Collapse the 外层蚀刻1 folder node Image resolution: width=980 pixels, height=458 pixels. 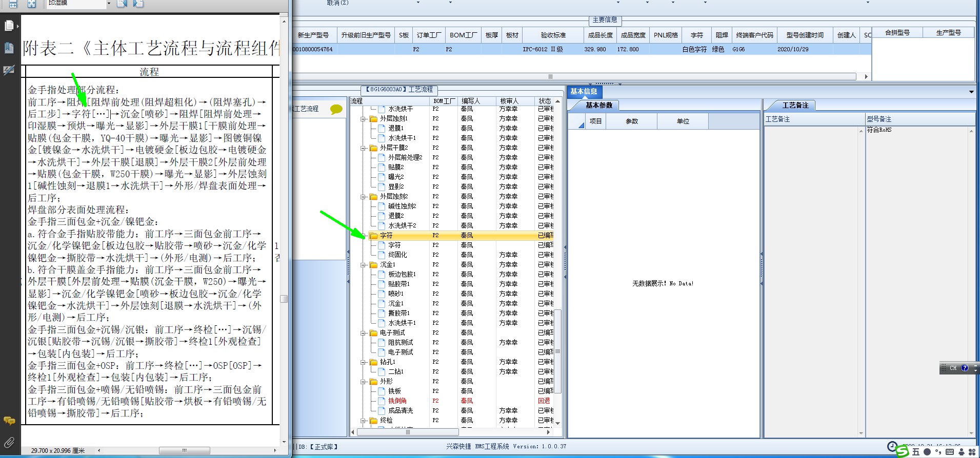[363, 119]
